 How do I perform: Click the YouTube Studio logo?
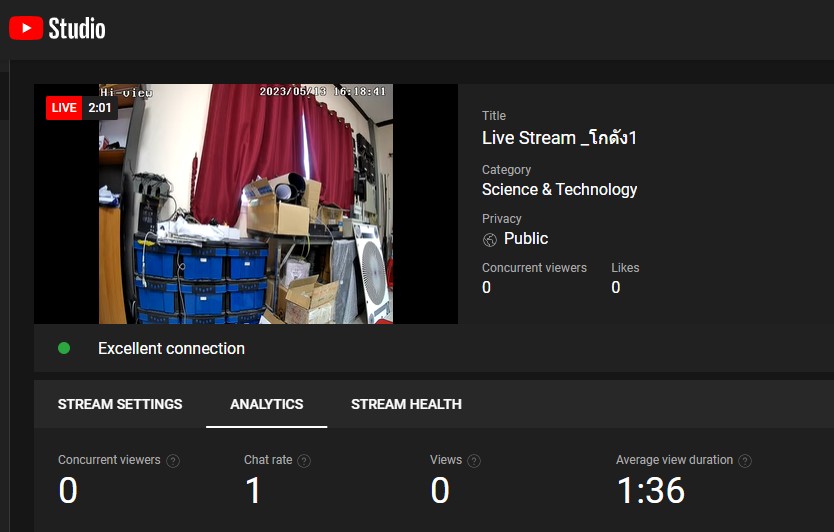click(57, 28)
